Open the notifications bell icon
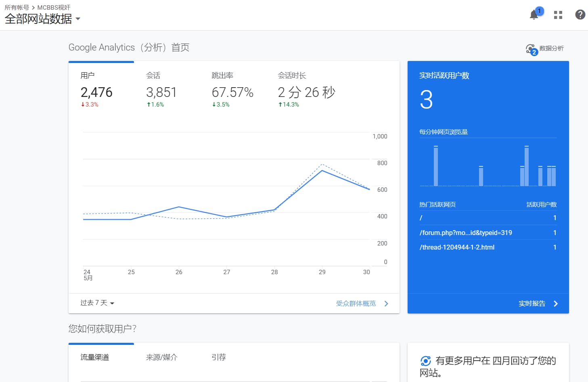 [534, 15]
